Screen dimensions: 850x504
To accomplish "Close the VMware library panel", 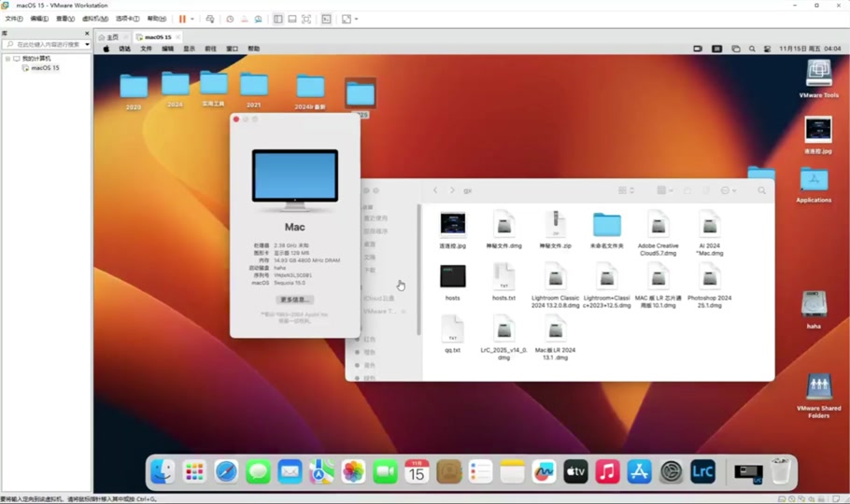I will (87, 34).
